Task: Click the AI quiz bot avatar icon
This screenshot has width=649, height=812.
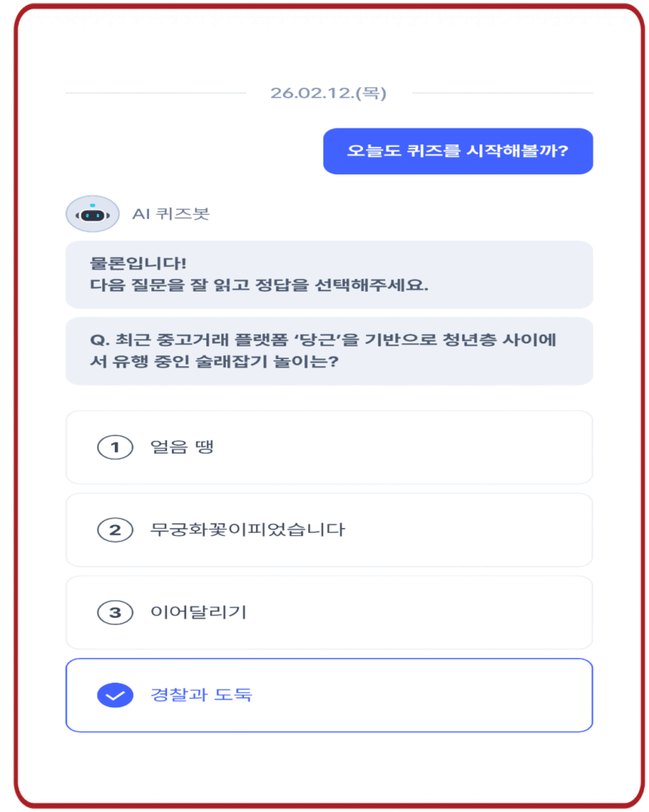Action: point(92,213)
